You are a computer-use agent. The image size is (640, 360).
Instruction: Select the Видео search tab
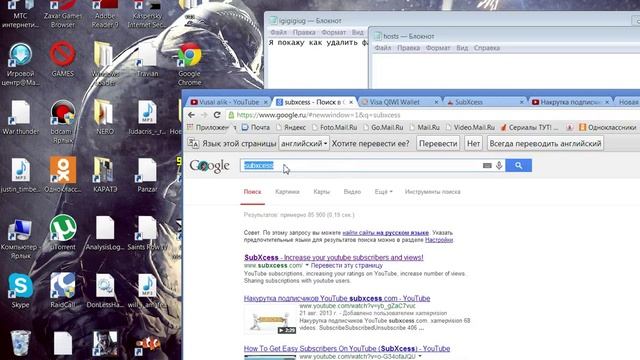[352, 191]
